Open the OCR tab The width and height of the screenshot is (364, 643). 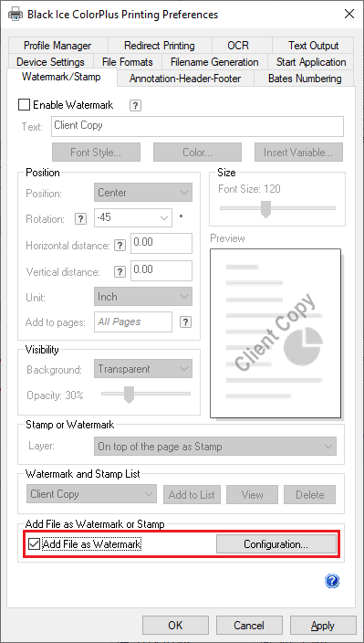pyautogui.click(x=238, y=45)
